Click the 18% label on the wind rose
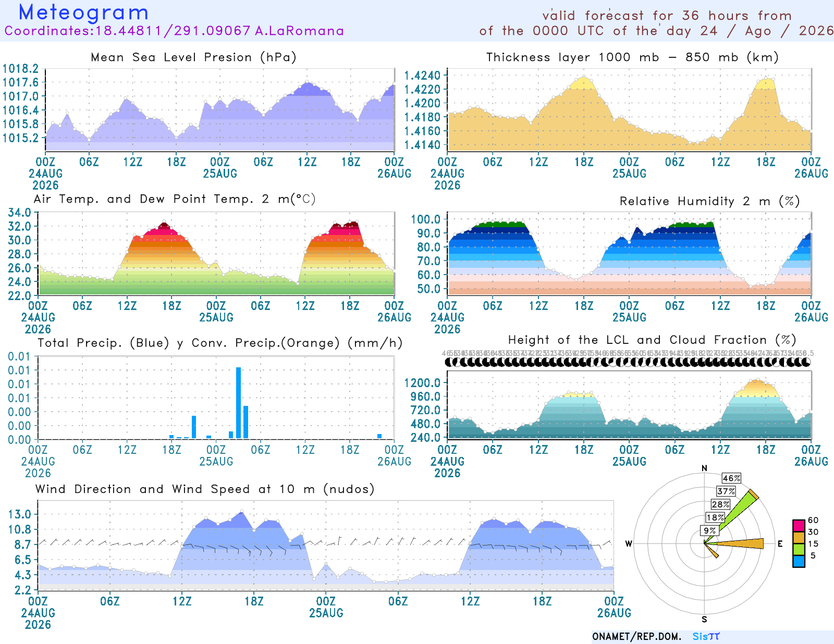Screen dimensions: 834x644 coord(715,517)
